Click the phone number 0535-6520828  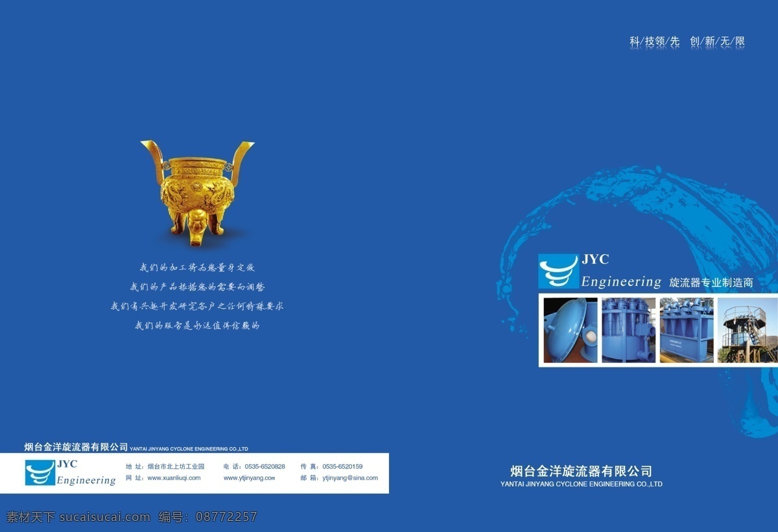pyautogui.click(x=265, y=467)
